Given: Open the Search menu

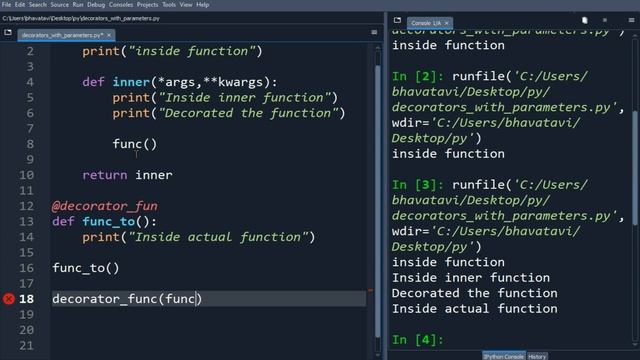Looking at the screenshot, I should pyautogui.click(x=38, y=4).
